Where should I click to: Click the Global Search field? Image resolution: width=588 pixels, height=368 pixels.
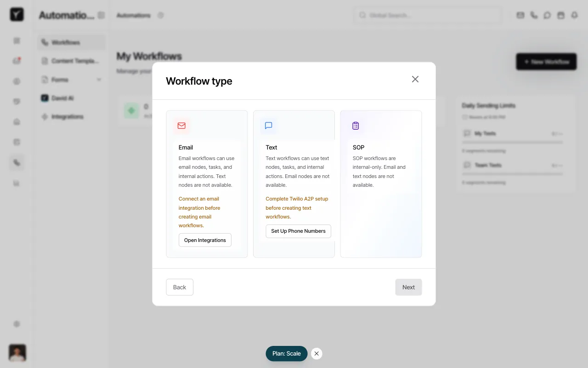(x=427, y=15)
